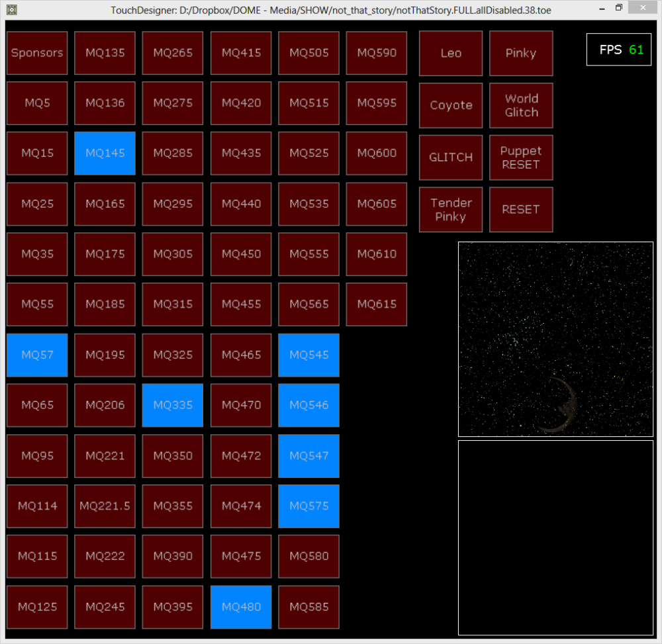Fire the World Glitch effect

521,105
